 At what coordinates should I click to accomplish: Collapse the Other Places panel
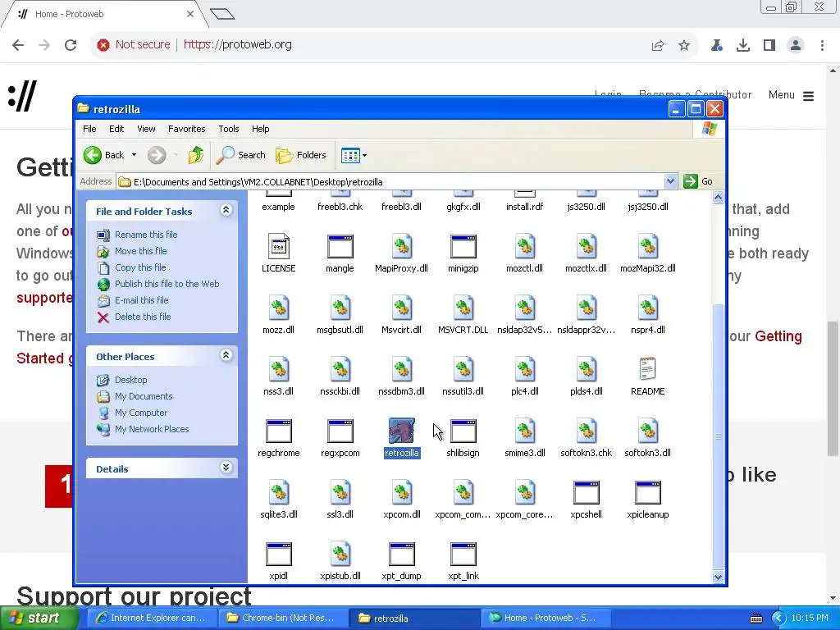[226, 355]
